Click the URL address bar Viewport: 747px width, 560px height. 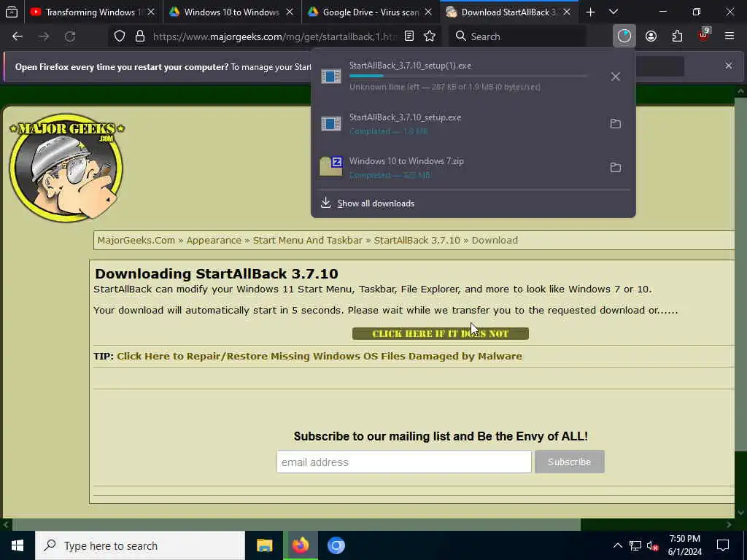[274, 36]
